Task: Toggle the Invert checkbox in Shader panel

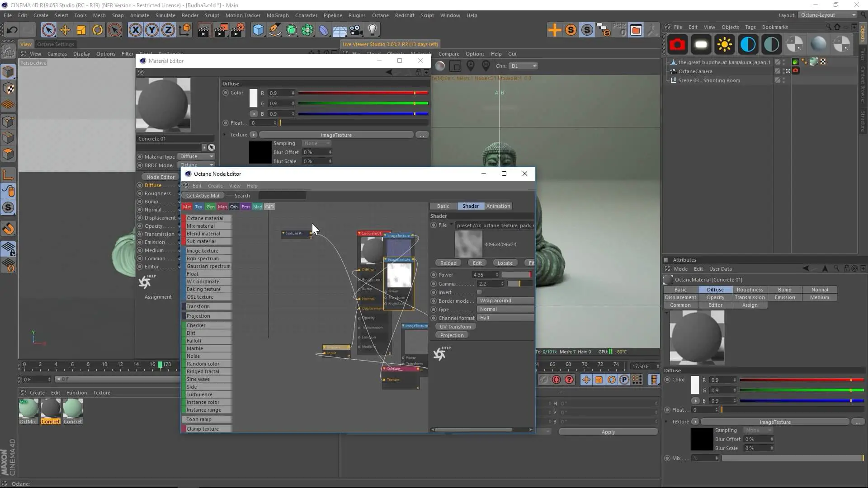Action: [479, 292]
